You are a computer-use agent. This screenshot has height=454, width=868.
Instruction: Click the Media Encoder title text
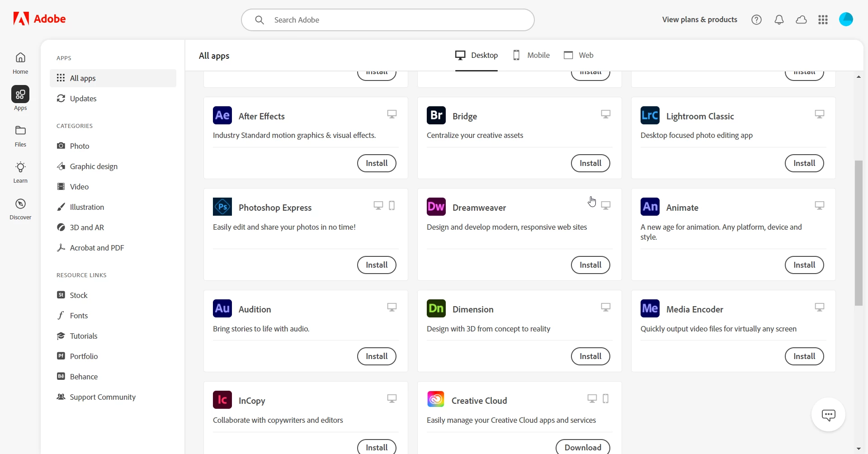pyautogui.click(x=694, y=309)
